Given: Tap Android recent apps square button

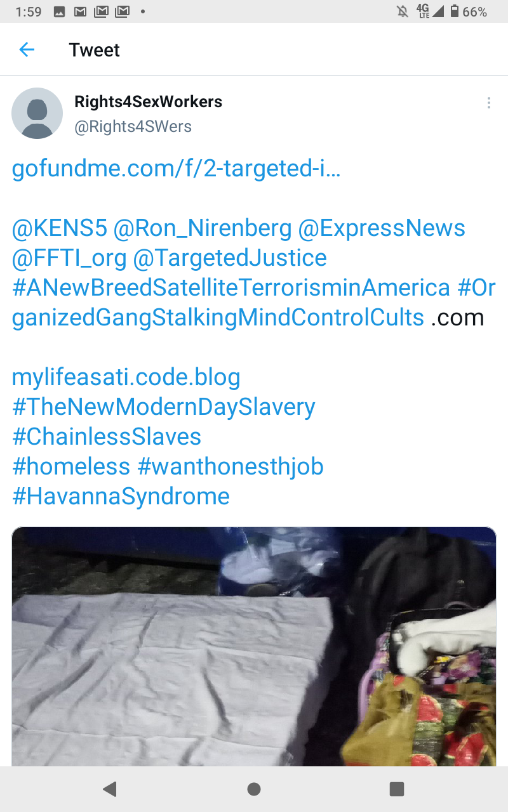Looking at the screenshot, I should click(397, 789).
